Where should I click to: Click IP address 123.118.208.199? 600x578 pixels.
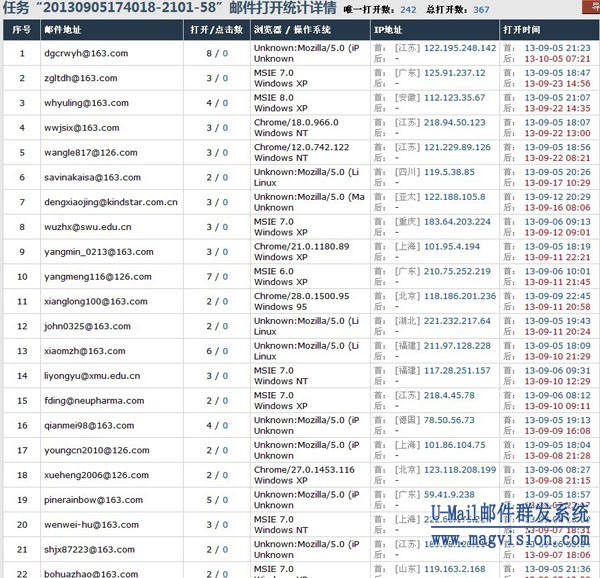(x=460, y=470)
